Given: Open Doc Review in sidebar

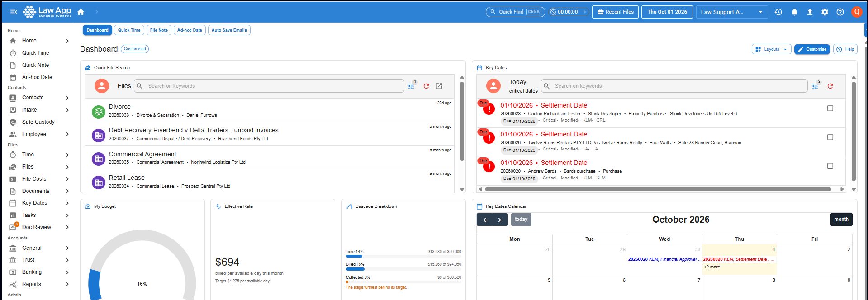Looking at the screenshot, I should 36,227.
